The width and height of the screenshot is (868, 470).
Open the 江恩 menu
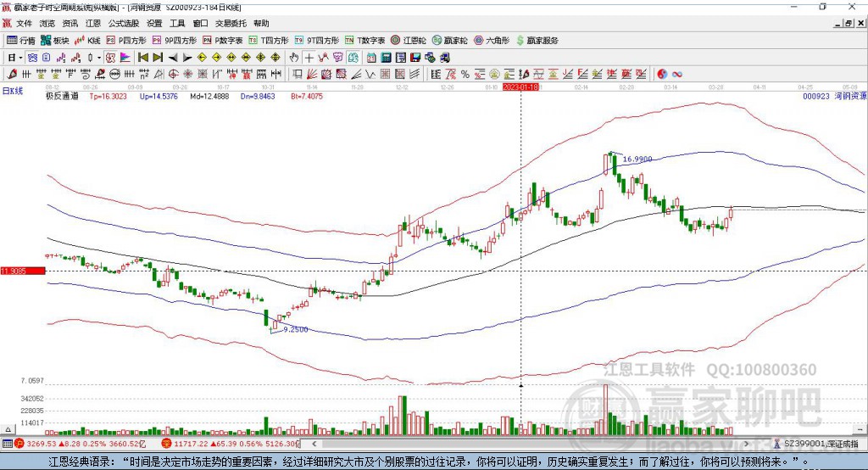pyautogui.click(x=93, y=23)
